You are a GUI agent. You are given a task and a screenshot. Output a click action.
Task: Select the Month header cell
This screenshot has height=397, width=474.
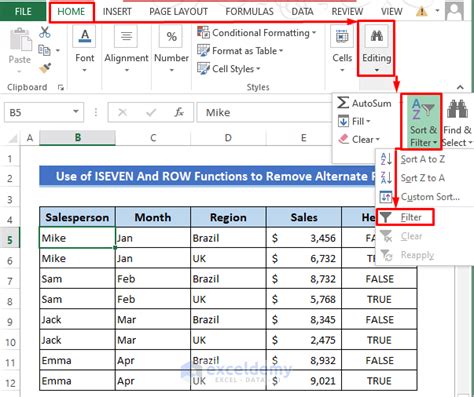(x=153, y=217)
